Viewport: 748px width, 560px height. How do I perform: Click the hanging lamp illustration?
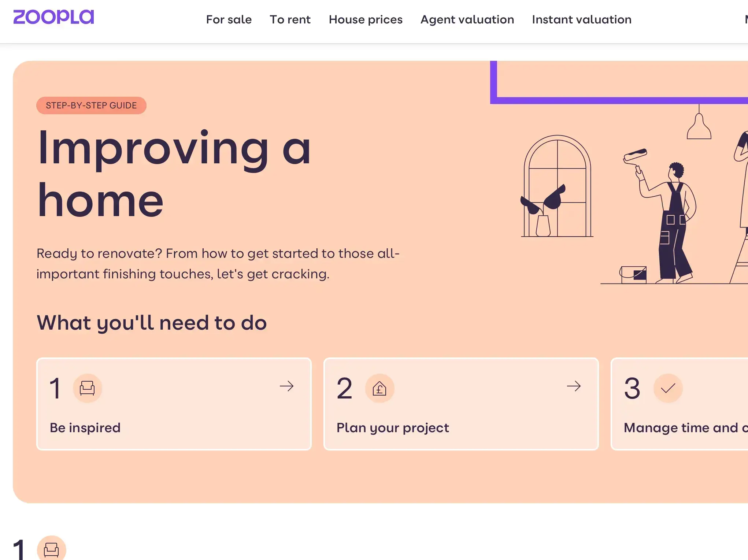click(x=699, y=122)
